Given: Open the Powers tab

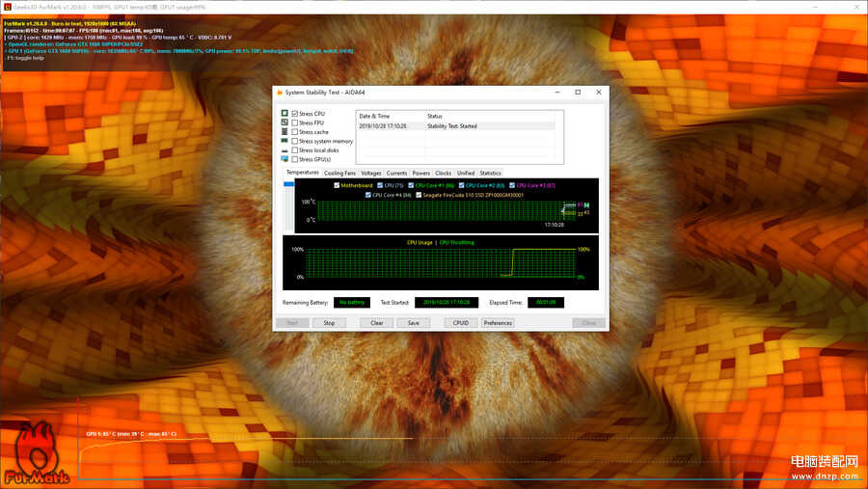Looking at the screenshot, I should [x=420, y=174].
